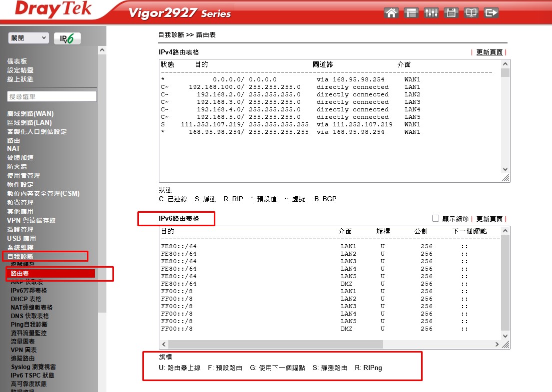Expand the 廣域網路(WAN) menu
552x392 pixels.
click(x=30, y=114)
